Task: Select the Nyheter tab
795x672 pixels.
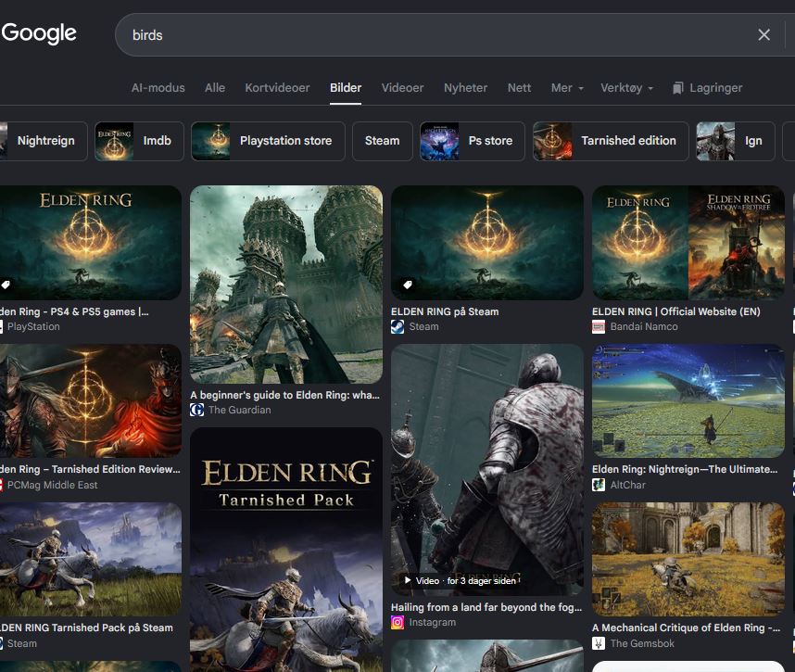Action: 465,88
